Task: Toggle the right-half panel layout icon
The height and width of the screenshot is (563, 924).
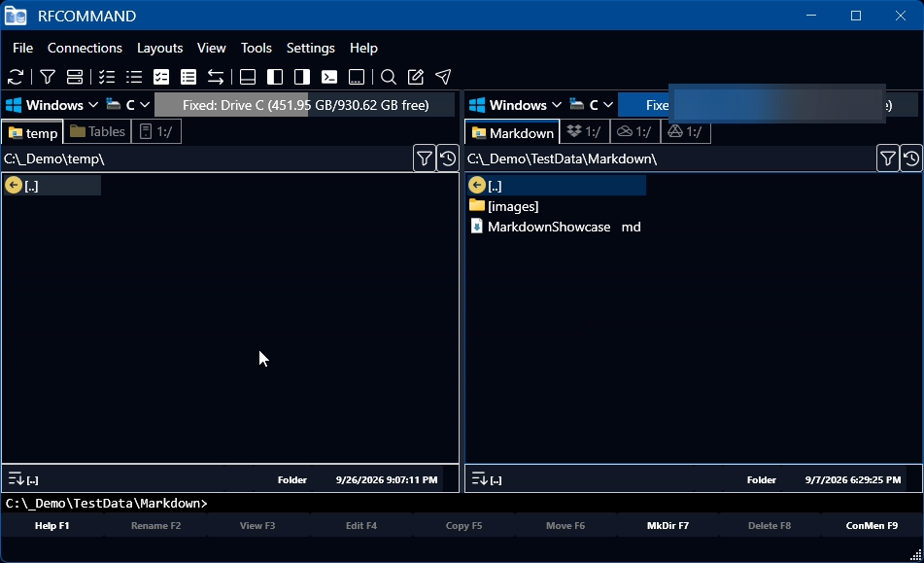Action: [302, 77]
